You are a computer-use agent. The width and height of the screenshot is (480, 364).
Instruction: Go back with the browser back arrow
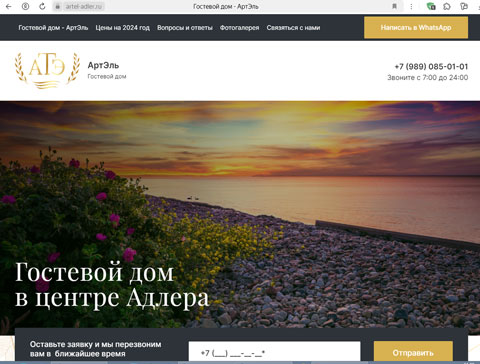point(9,6)
